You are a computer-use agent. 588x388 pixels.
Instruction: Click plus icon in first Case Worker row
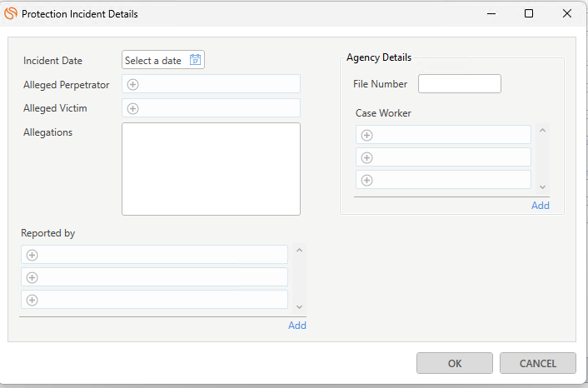tap(366, 136)
